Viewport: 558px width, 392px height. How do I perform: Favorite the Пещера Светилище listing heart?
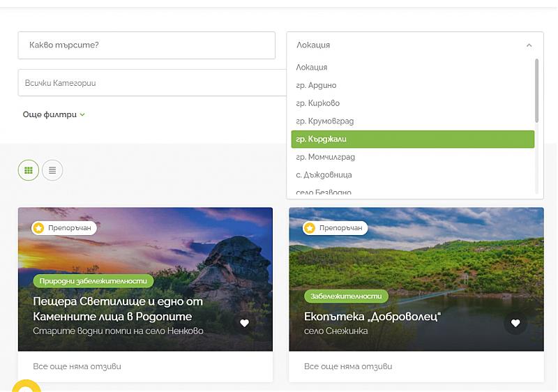tap(244, 323)
